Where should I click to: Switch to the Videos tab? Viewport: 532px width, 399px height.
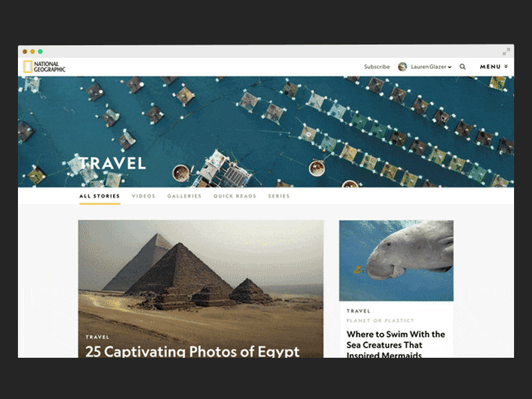pos(143,196)
